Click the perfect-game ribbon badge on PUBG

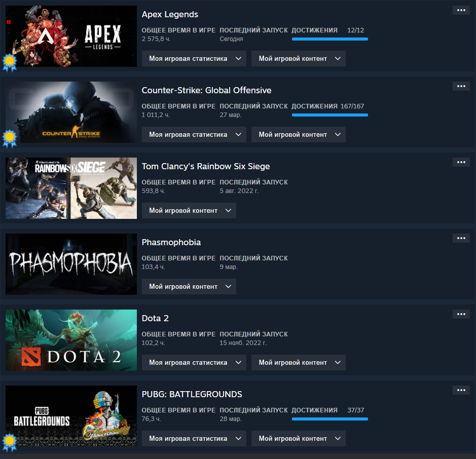[x=10, y=442]
